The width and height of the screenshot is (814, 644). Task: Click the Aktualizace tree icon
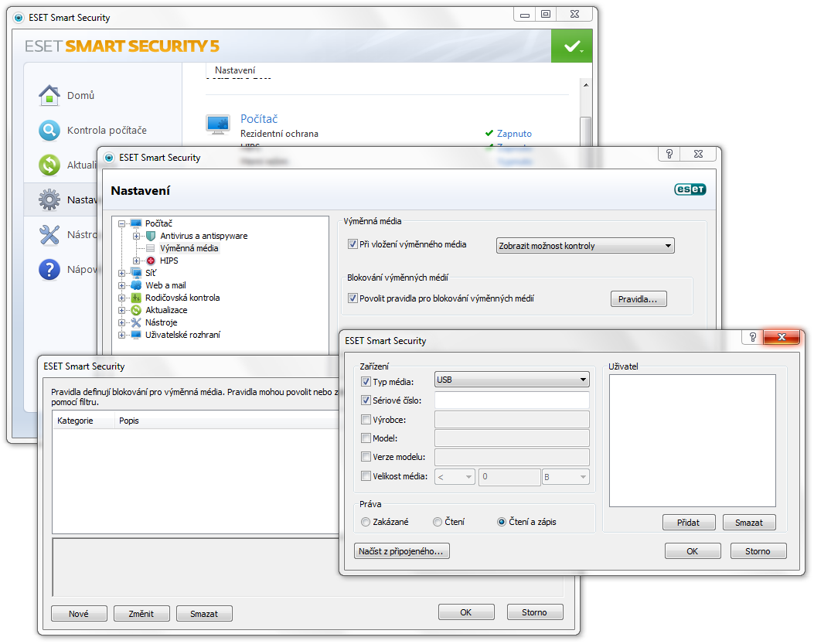point(136,310)
